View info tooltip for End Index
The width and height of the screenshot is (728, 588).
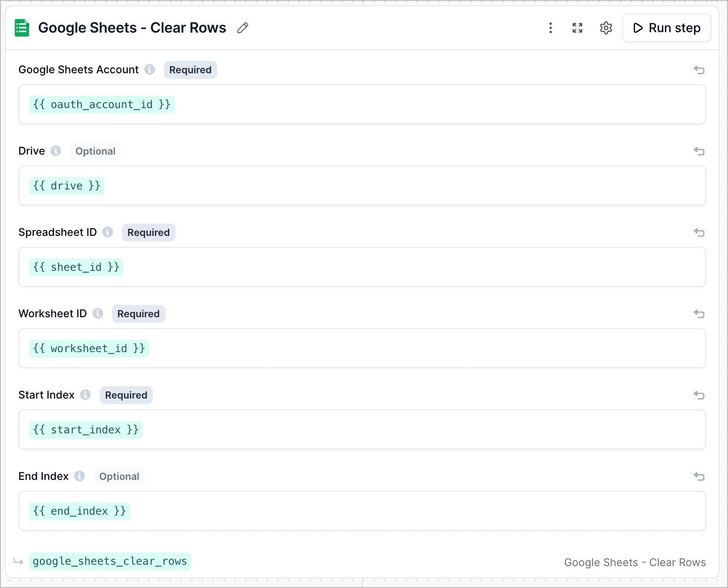[79, 476]
